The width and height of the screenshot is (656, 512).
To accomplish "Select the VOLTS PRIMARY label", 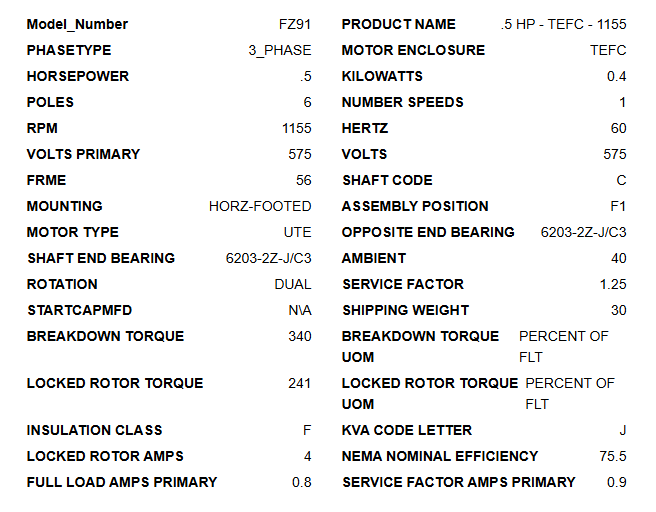I will 83,154.
